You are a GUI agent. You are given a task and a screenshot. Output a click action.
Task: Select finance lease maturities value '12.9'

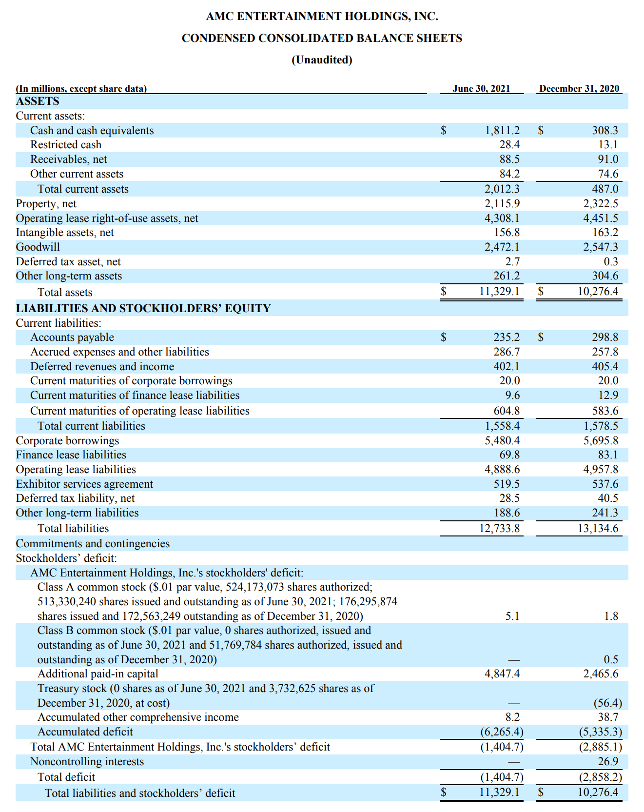(x=608, y=396)
